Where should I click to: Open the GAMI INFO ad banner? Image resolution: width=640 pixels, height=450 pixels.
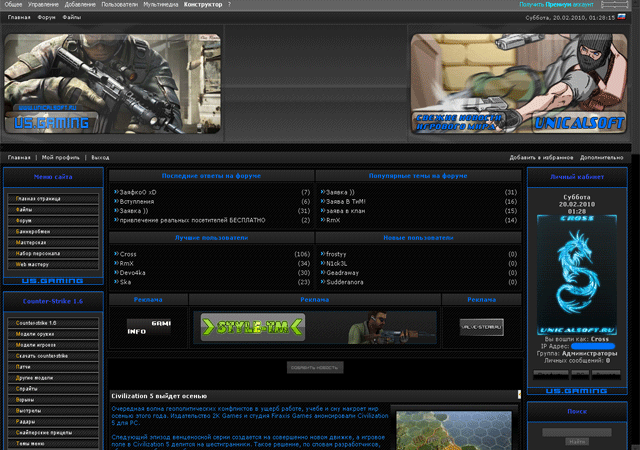[x=141, y=327]
